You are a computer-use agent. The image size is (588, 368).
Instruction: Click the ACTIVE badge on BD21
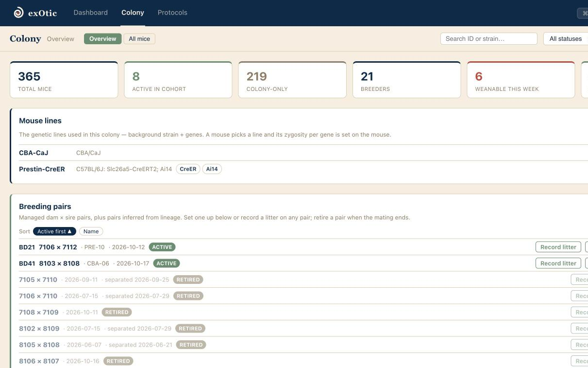click(x=162, y=247)
